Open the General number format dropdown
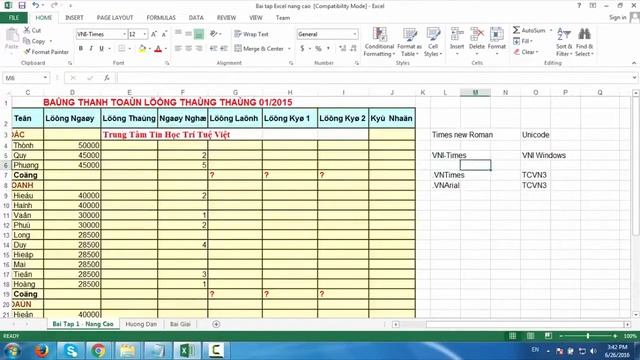The image size is (640, 360). pyautogui.click(x=354, y=34)
